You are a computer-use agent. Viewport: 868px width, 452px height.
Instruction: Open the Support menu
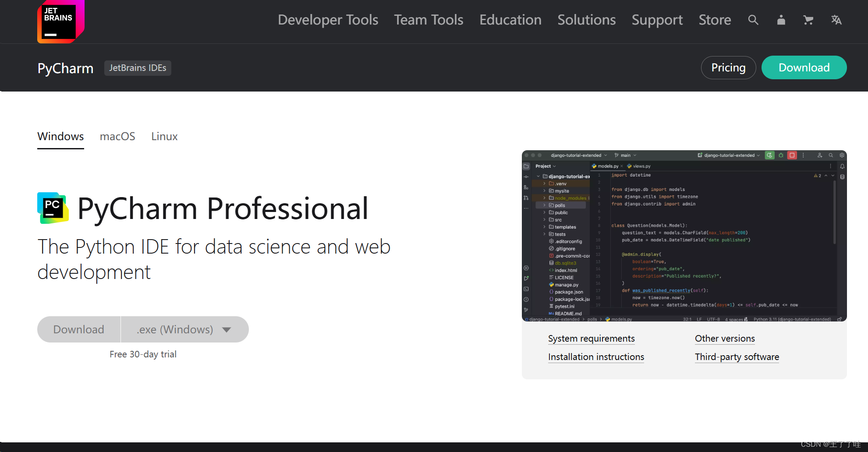657,20
